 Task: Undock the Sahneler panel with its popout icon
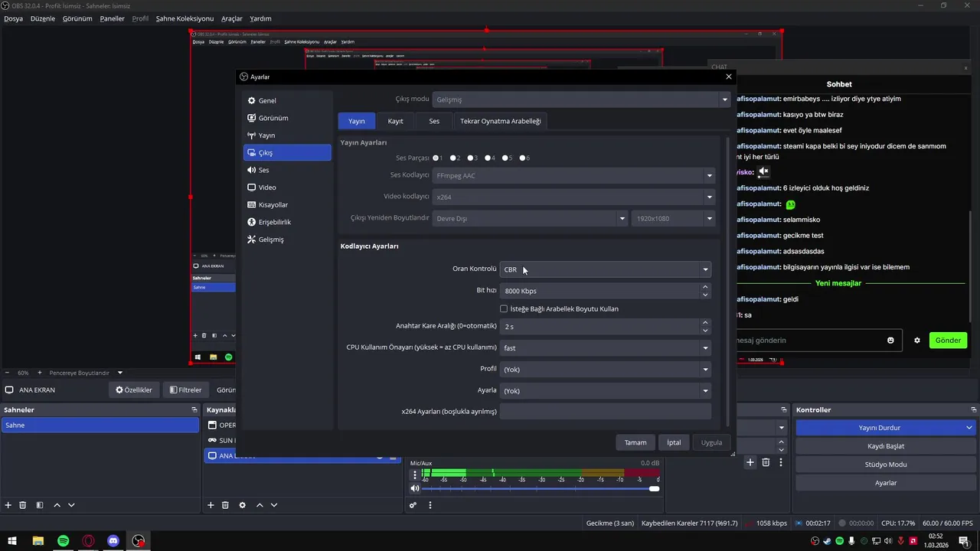[194, 409]
